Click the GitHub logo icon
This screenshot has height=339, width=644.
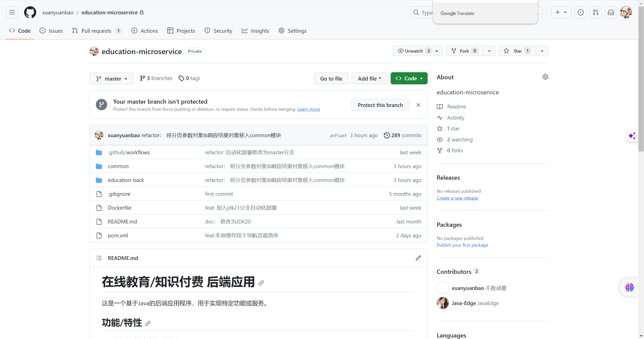click(x=30, y=12)
